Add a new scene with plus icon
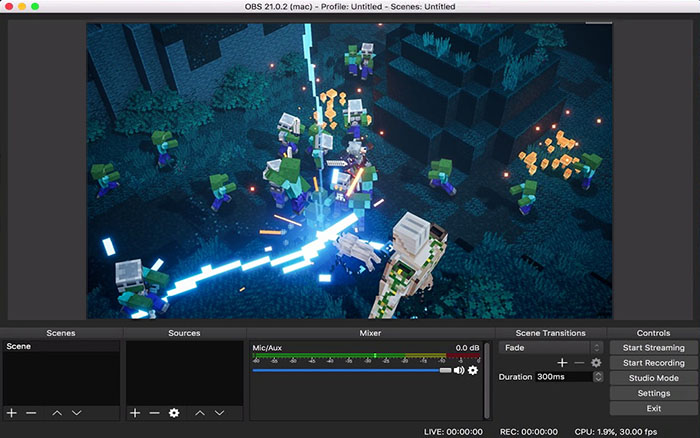Screen dimensions: 700x438 point(12,413)
